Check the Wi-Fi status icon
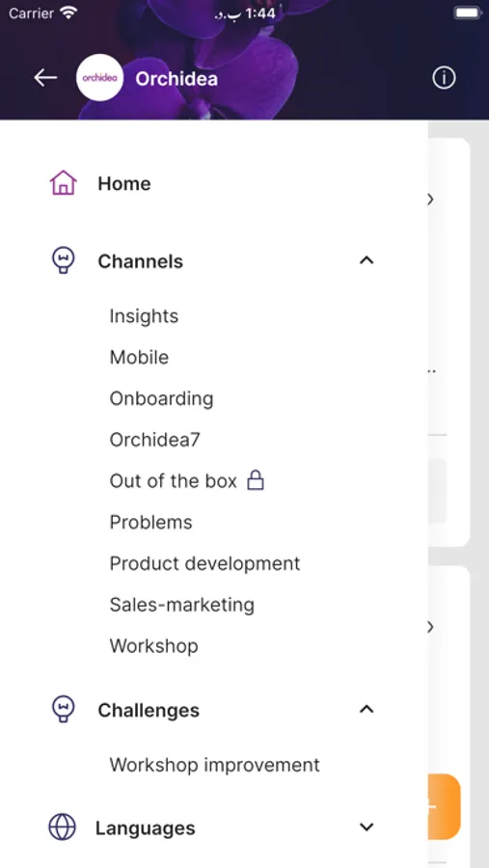Viewport: 489px width, 868px height. (68, 14)
